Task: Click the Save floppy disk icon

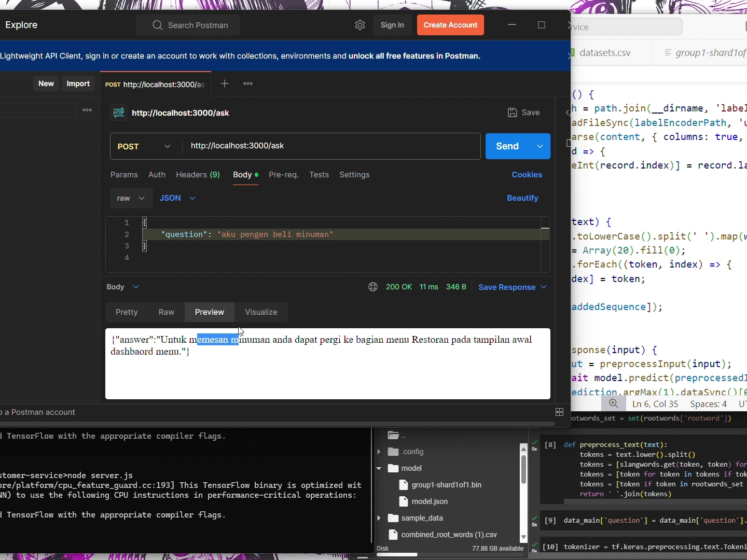Action: (512, 113)
